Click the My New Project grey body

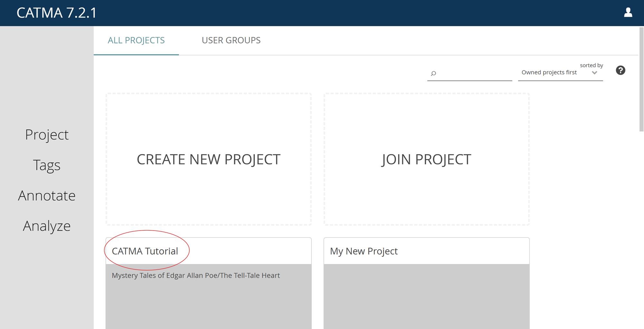pos(427,297)
